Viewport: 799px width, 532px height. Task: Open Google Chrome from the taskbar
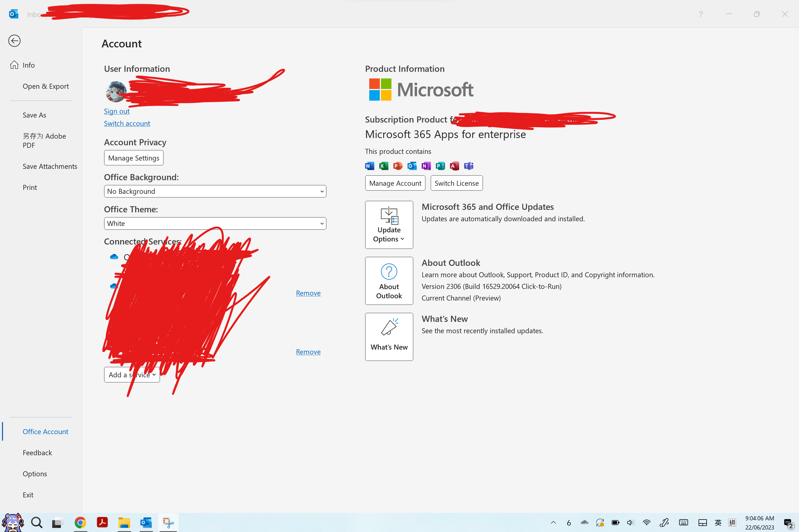[80, 523]
